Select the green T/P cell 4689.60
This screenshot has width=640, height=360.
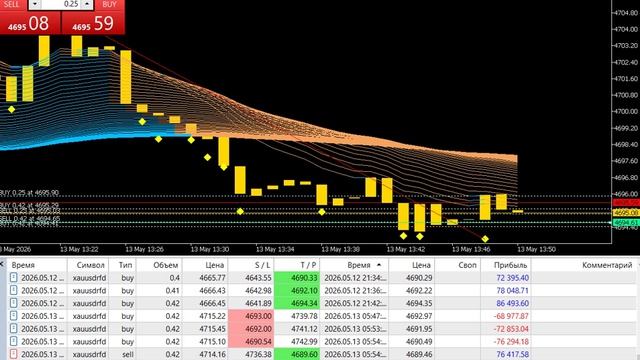[297, 354]
